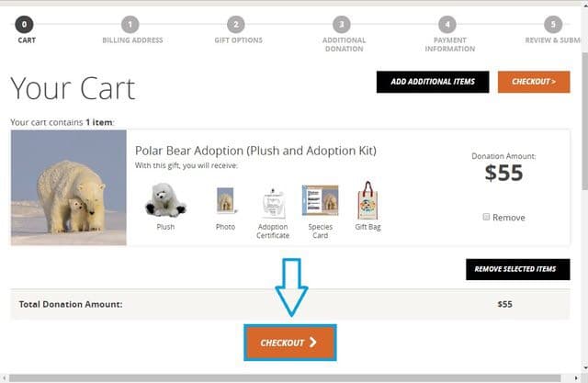The height and width of the screenshot is (383, 588).
Task: Click the vertical scrollbar thumb
Action: [x=584, y=122]
